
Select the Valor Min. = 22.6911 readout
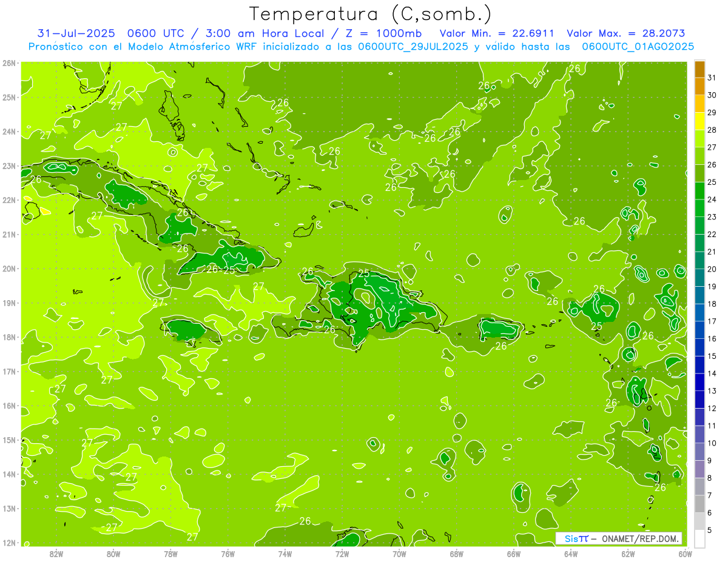[x=497, y=33]
